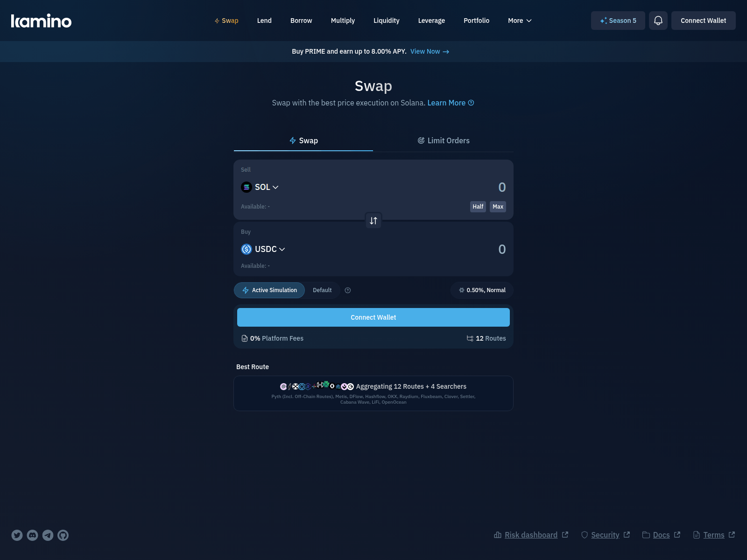
Task: Click the Half amount button
Action: point(478,207)
